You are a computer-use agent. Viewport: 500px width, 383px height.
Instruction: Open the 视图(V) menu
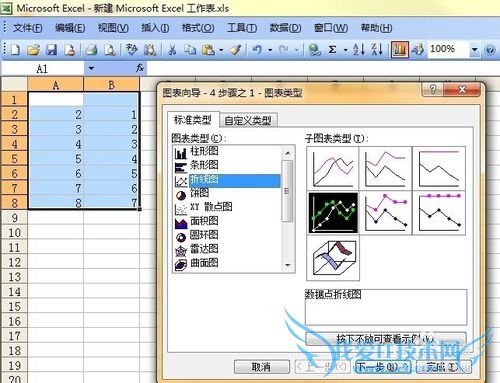coord(113,28)
